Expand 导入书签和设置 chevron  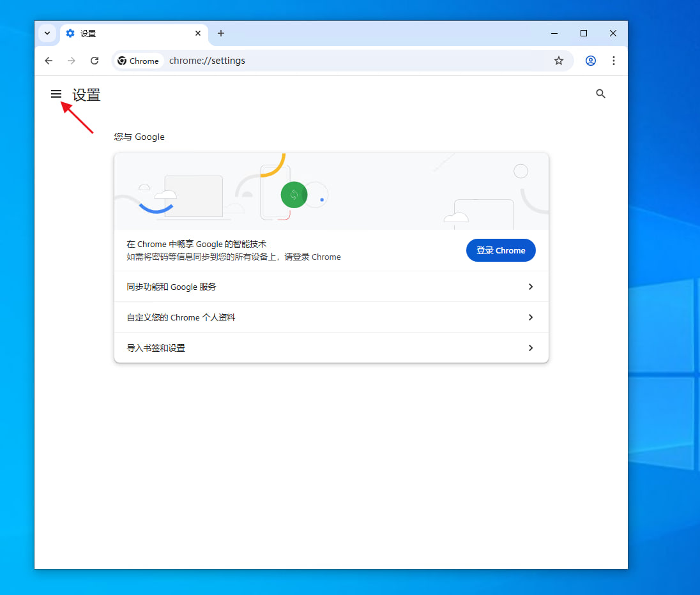(x=530, y=348)
